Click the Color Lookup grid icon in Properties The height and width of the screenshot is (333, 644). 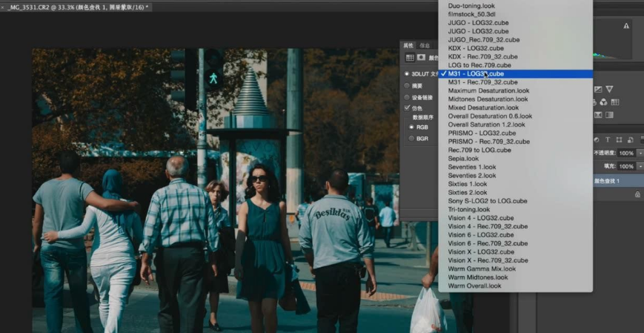[x=410, y=58]
